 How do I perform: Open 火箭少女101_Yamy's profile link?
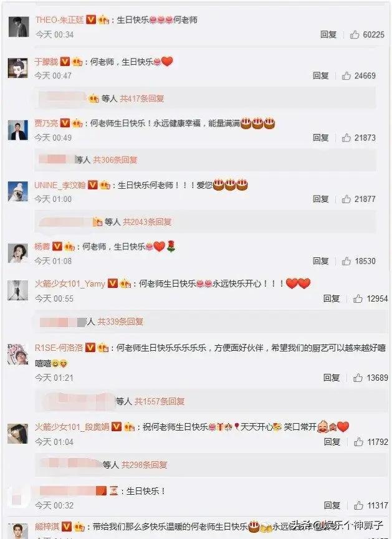pyautogui.click(x=70, y=284)
